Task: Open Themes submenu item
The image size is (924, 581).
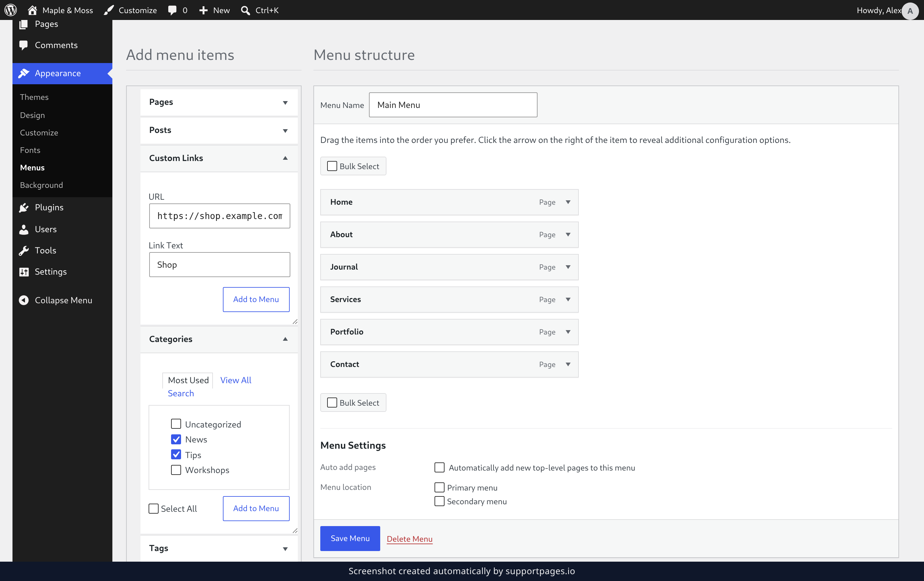Action: click(34, 97)
